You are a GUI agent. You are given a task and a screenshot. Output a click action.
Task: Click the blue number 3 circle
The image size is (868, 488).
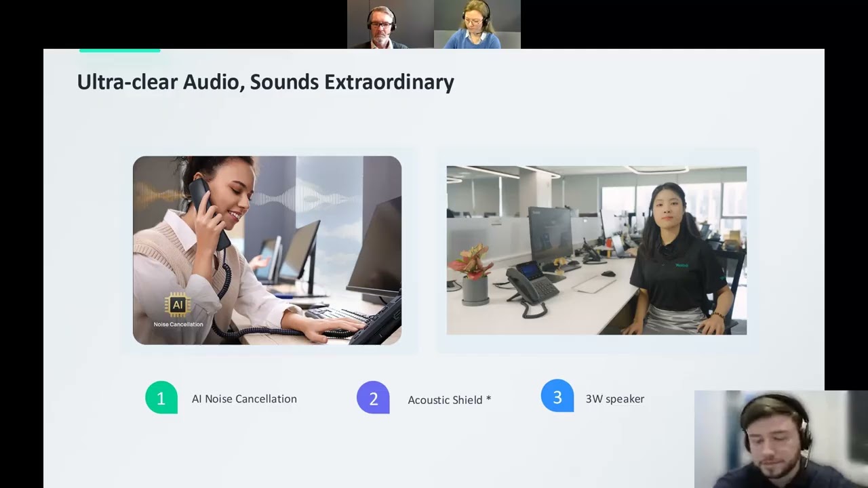click(x=557, y=396)
